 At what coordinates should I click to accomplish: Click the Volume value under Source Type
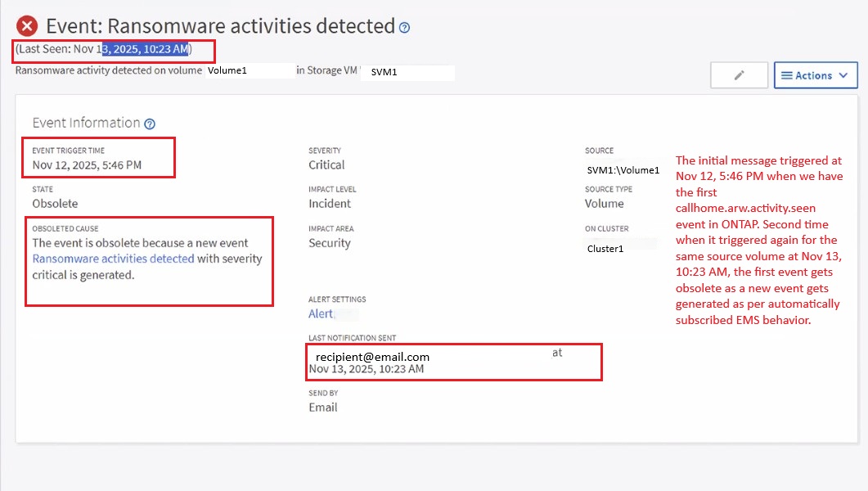click(604, 204)
